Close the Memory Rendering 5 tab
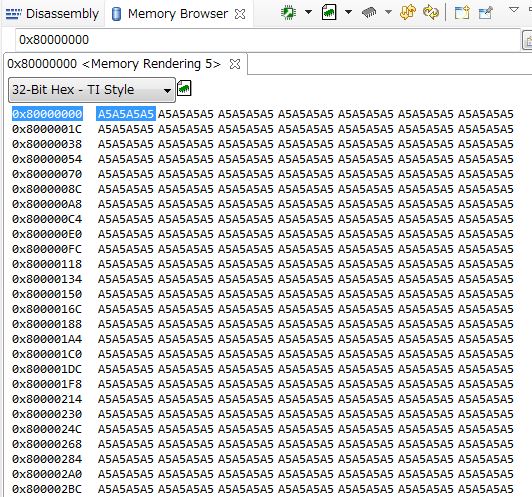 [235, 64]
